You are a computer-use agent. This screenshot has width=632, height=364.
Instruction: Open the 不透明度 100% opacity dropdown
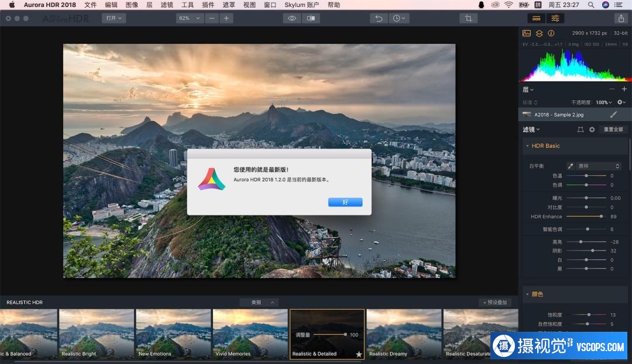[603, 102]
